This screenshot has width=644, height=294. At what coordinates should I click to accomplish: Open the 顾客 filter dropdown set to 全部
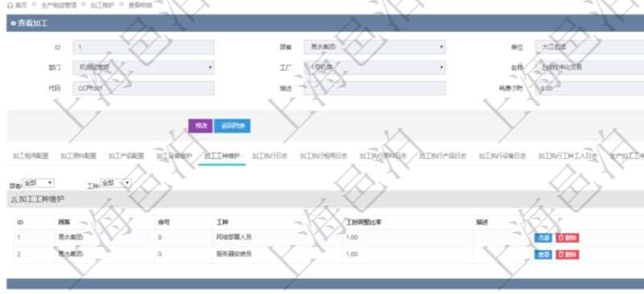tap(38, 183)
